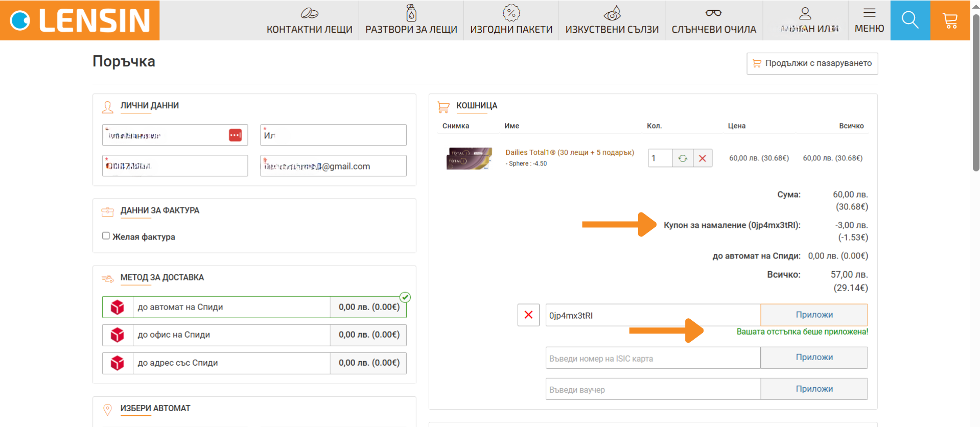The height and width of the screenshot is (427, 980).
Task: Click the Сума 60,00 лв. value
Action: pos(850,195)
